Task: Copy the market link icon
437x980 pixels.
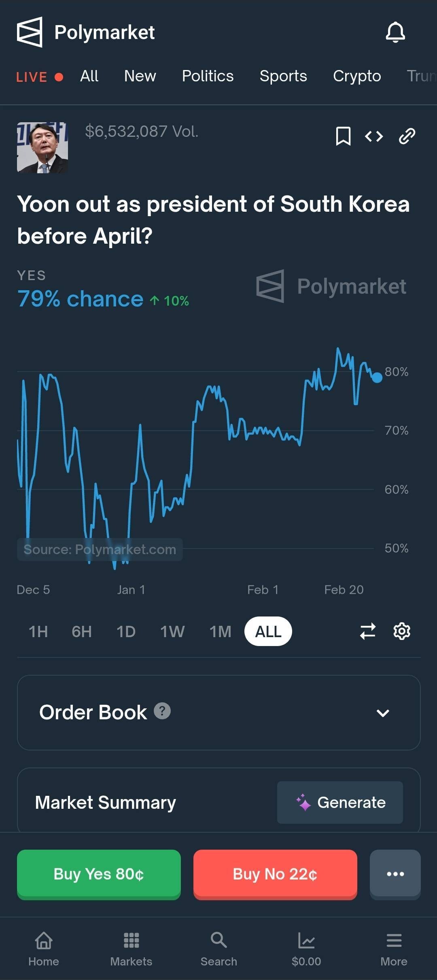Action: (x=407, y=136)
